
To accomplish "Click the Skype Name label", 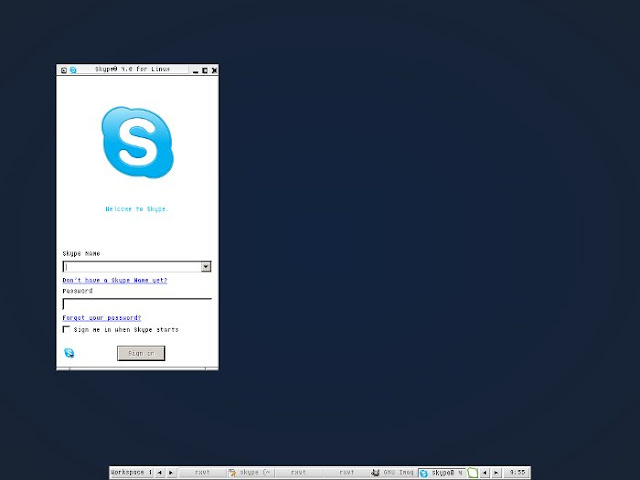I will (81, 253).
